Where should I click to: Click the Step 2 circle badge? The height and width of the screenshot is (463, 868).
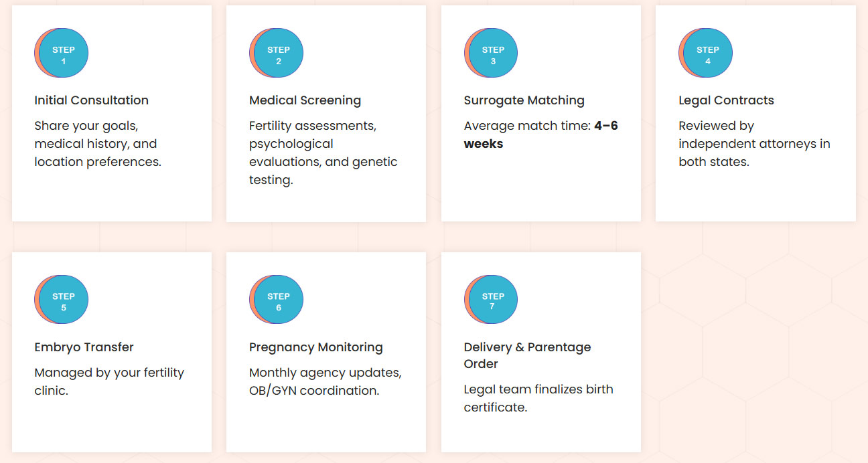tap(277, 53)
